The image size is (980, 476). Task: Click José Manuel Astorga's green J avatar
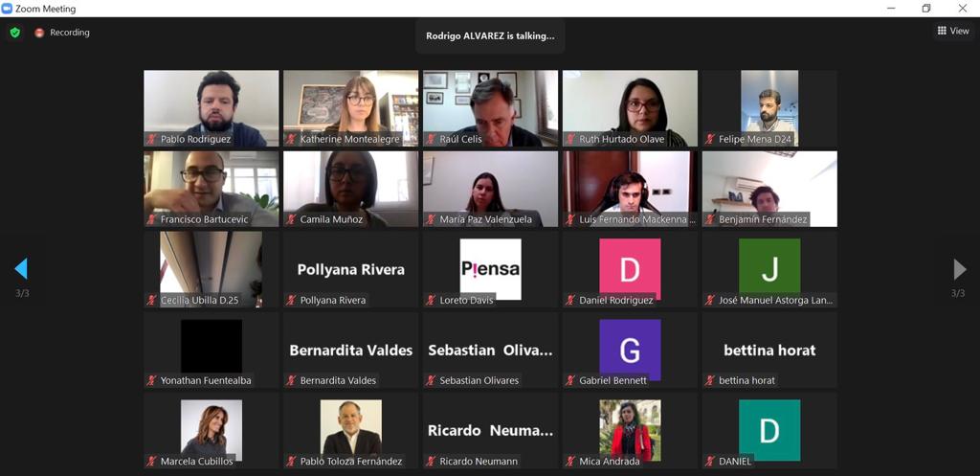[x=769, y=269]
